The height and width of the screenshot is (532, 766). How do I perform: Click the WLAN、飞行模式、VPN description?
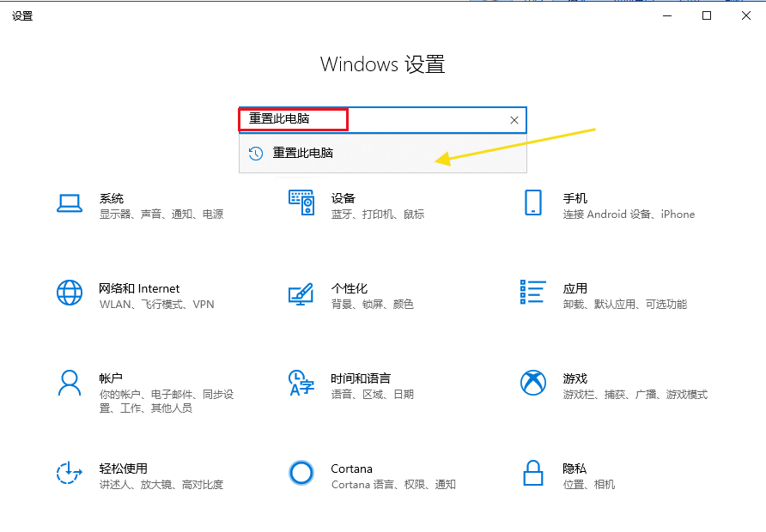tap(157, 305)
